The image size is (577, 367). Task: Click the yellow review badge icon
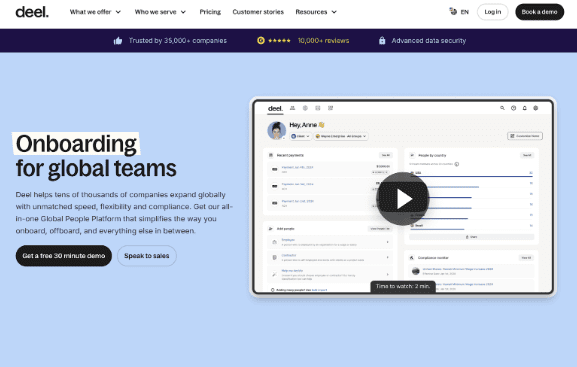point(261,40)
